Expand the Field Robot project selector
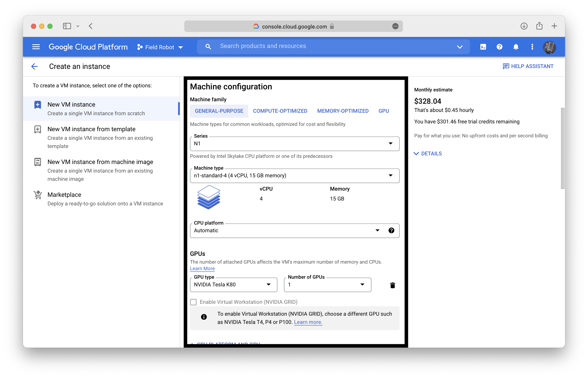The image size is (588, 378). tap(181, 47)
